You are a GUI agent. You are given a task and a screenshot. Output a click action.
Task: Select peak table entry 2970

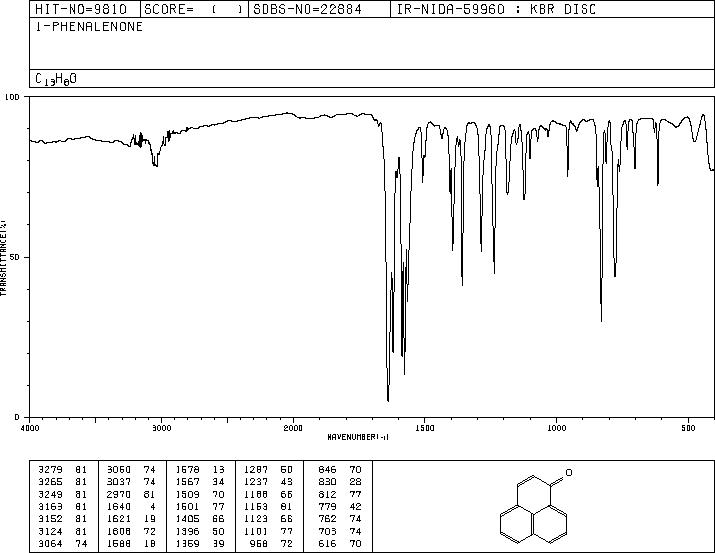(x=119, y=494)
